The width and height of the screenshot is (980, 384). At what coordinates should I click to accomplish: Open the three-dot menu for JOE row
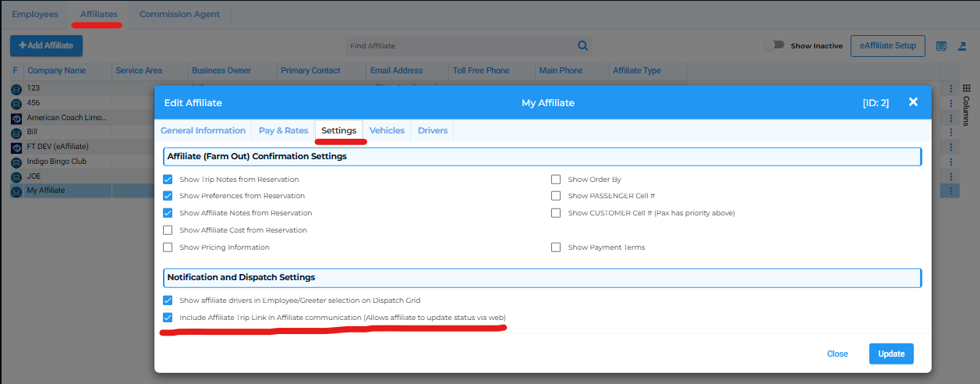point(951,176)
